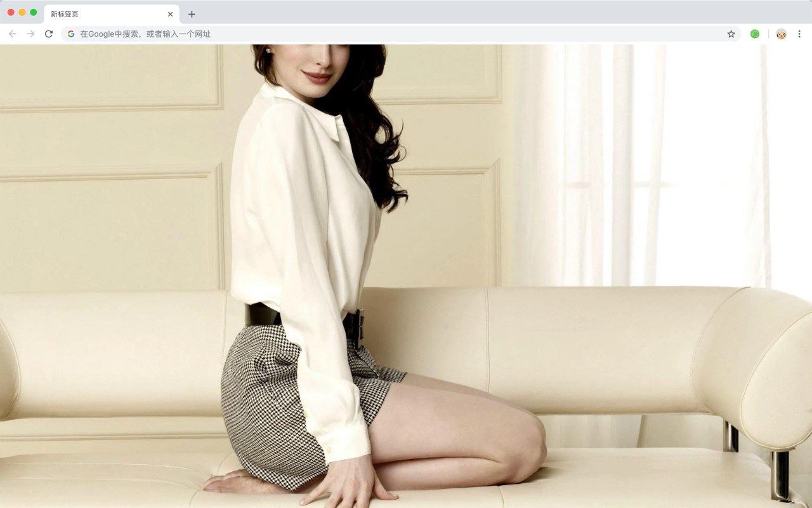This screenshot has height=508, width=812.
Task: Focus the Google search address bar
Action: pos(401,34)
